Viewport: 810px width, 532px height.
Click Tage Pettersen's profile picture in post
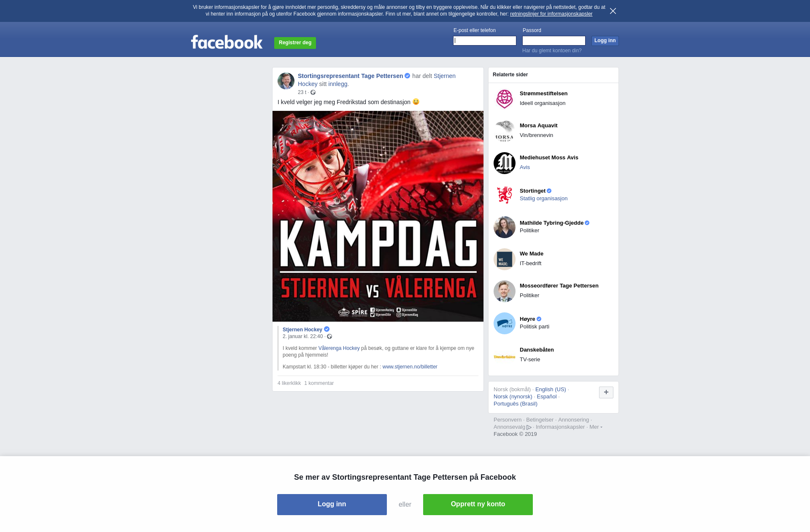tap(286, 81)
